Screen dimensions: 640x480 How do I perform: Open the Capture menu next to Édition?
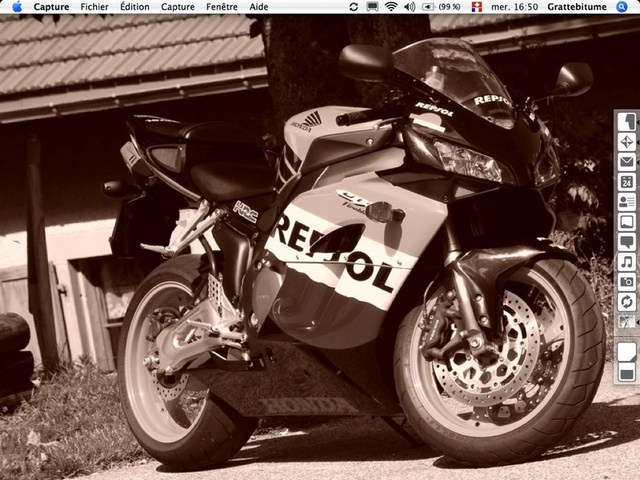tap(178, 7)
